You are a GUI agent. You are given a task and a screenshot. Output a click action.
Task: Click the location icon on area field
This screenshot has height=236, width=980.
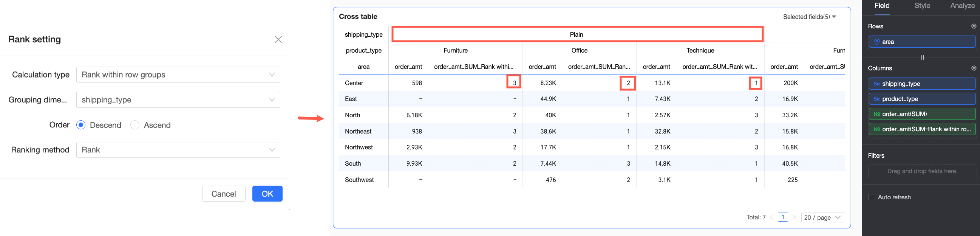tap(876, 42)
